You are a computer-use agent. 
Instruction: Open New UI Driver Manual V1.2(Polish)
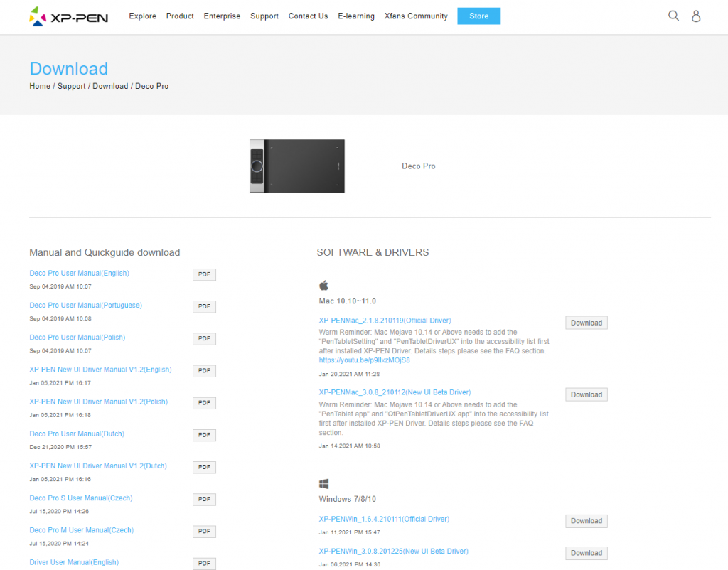(x=98, y=402)
